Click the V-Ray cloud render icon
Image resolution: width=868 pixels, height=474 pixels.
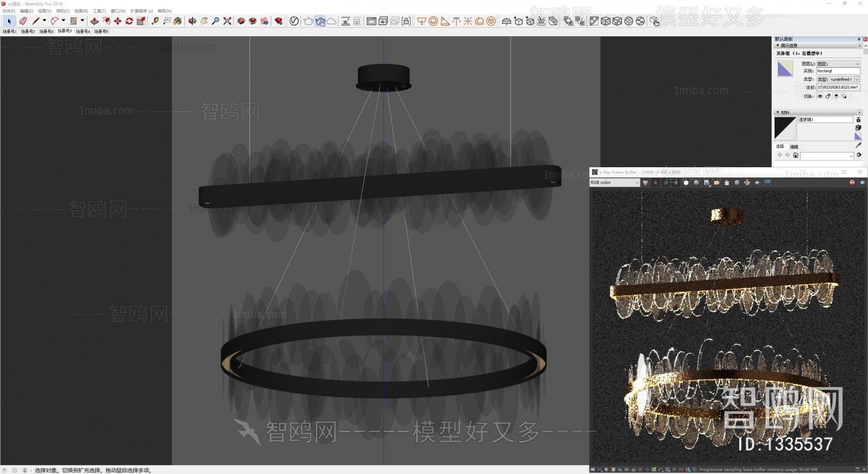331,21
